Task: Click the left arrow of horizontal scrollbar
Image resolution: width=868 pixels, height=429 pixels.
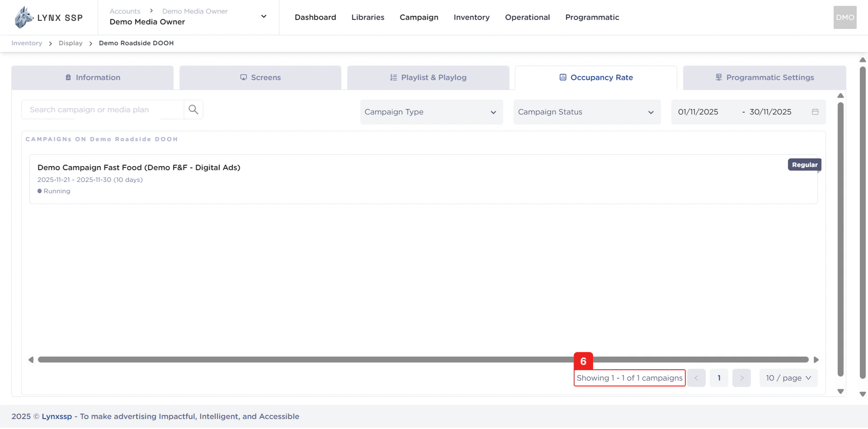Action: pyautogui.click(x=31, y=360)
